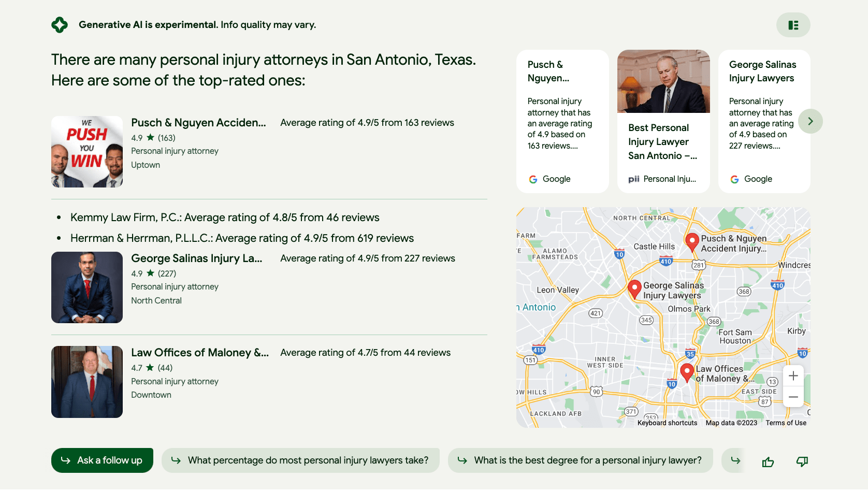Viewport: 868px width, 492px height.
Task: Click 'Average rating of 4.9/5 from 227 reviews'
Action: (368, 258)
